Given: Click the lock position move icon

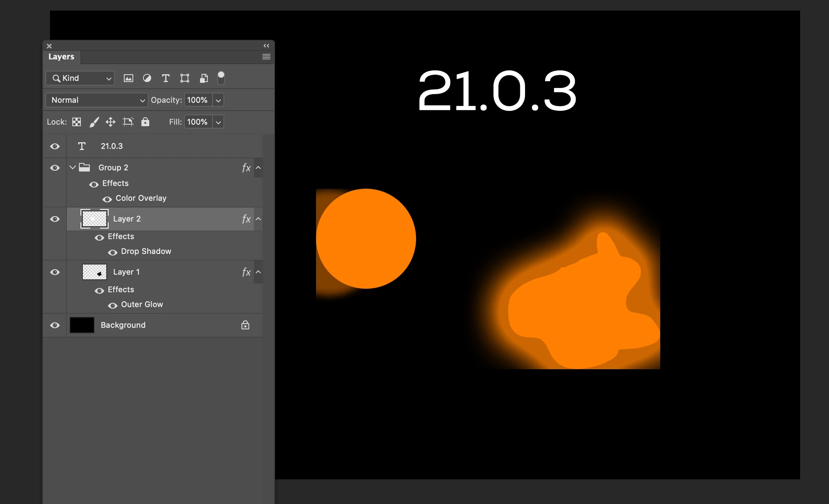Looking at the screenshot, I should (111, 122).
